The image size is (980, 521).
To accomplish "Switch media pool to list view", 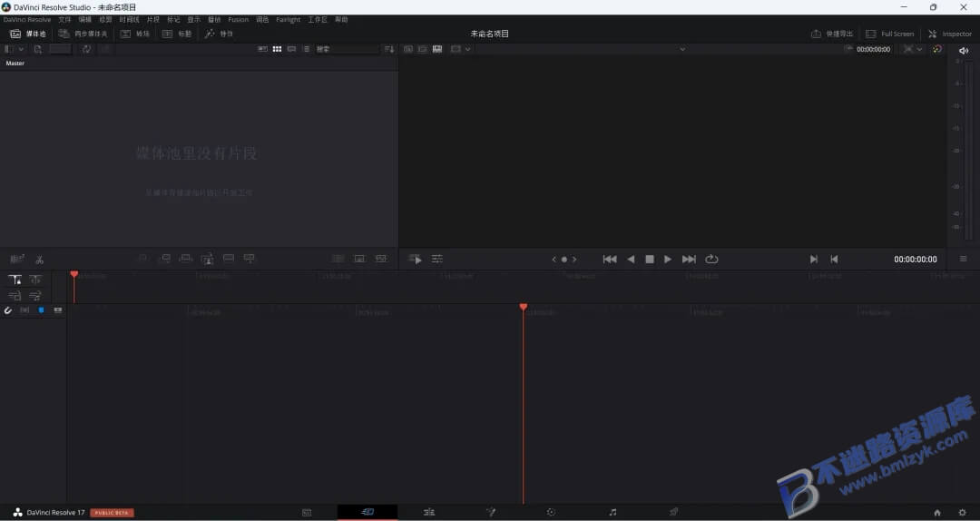I will tap(307, 49).
